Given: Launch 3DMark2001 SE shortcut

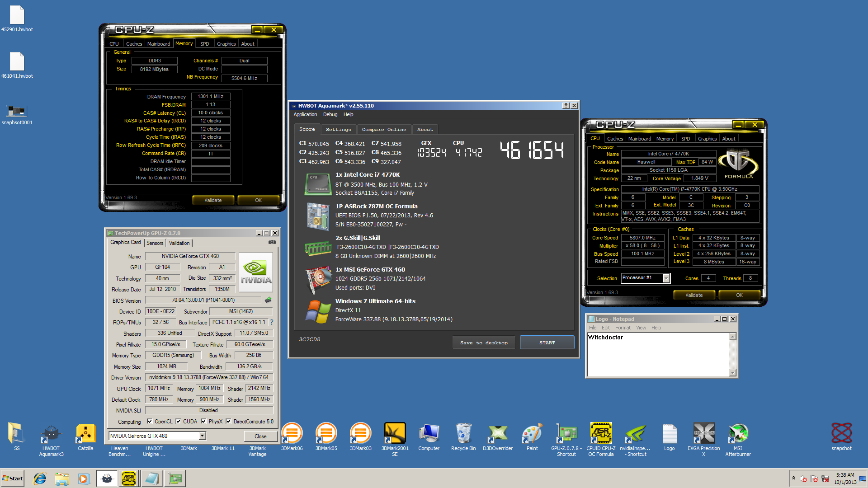Looking at the screenshot, I should (395, 439).
